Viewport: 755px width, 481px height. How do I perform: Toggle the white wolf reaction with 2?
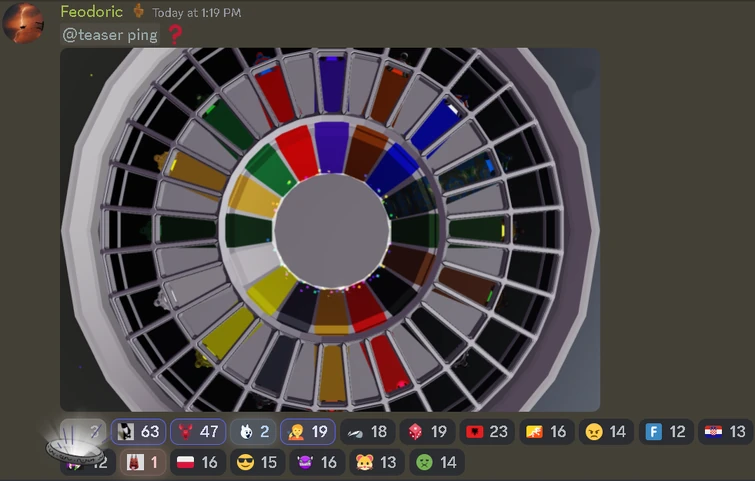pos(253,431)
